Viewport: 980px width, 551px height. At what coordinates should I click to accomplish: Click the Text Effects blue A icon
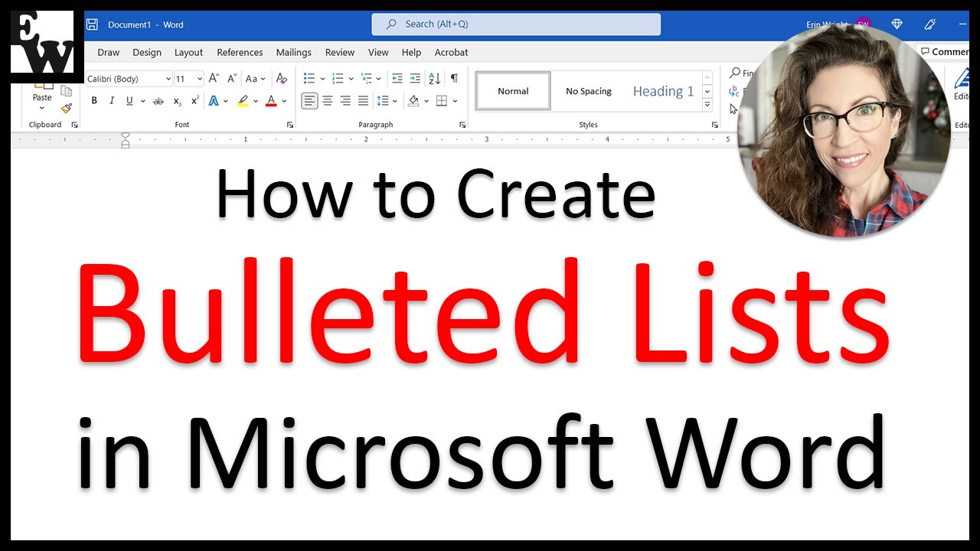(x=214, y=101)
